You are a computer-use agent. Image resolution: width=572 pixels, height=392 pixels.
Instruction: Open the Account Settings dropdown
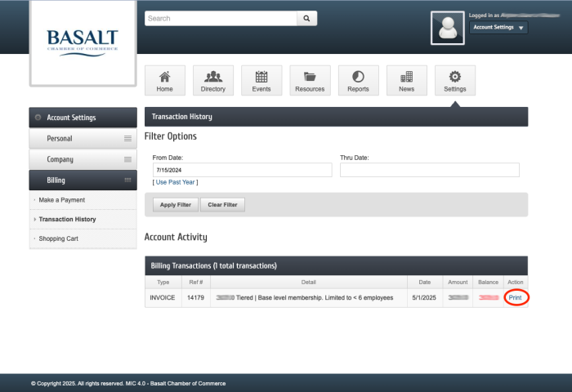[498, 27]
